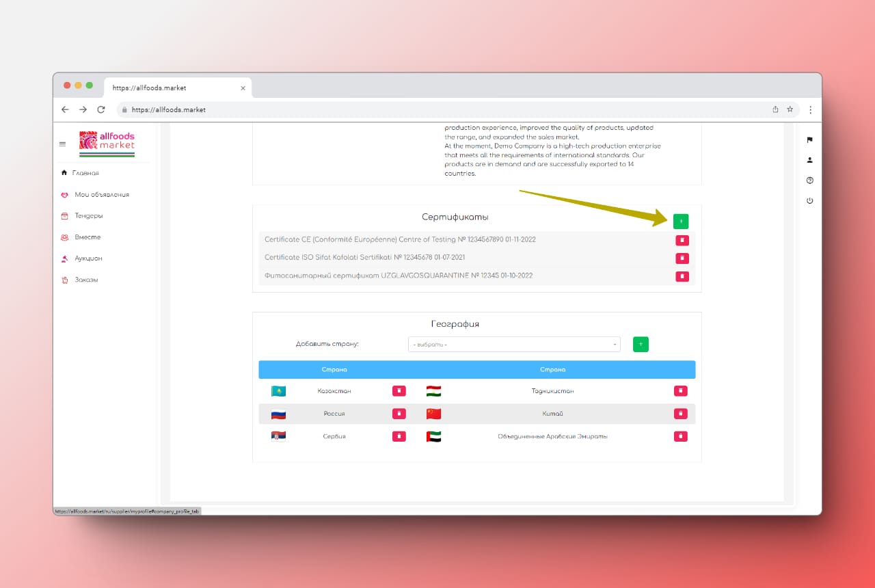Viewport: 875px width, 588px height.
Task: Click the Объединенные Арабские Эмираты cell
Action: 552,436
